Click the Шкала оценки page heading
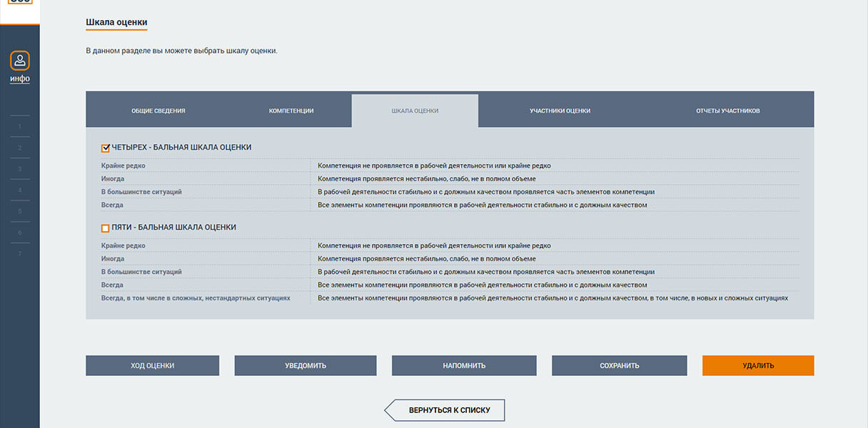 point(116,22)
